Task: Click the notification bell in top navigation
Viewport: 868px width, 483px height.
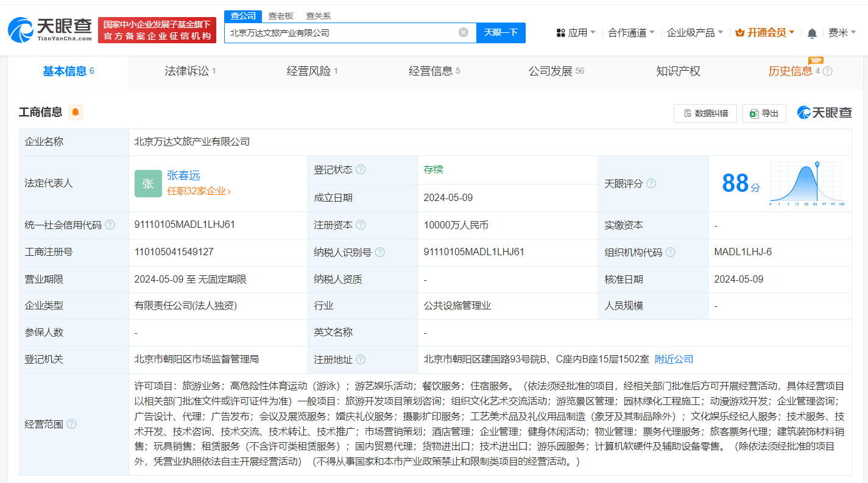Action: pyautogui.click(x=811, y=32)
